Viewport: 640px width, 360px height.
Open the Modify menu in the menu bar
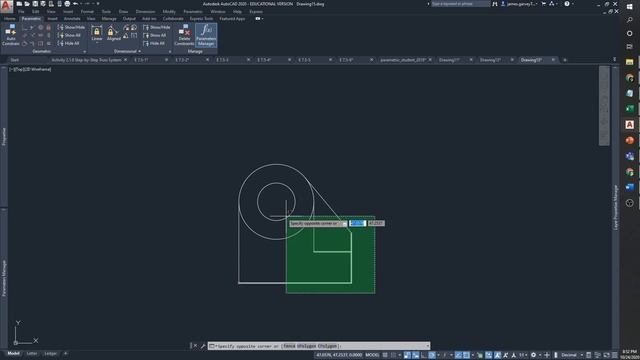tap(169, 11)
